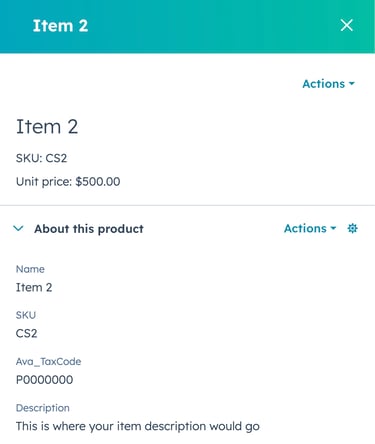Edit the SKU field value CS2
The height and width of the screenshot is (444, 375).
(26, 333)
